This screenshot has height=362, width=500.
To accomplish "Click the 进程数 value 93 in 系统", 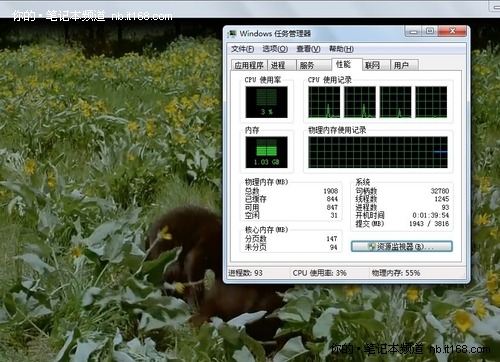I will [x=445, y=207].
